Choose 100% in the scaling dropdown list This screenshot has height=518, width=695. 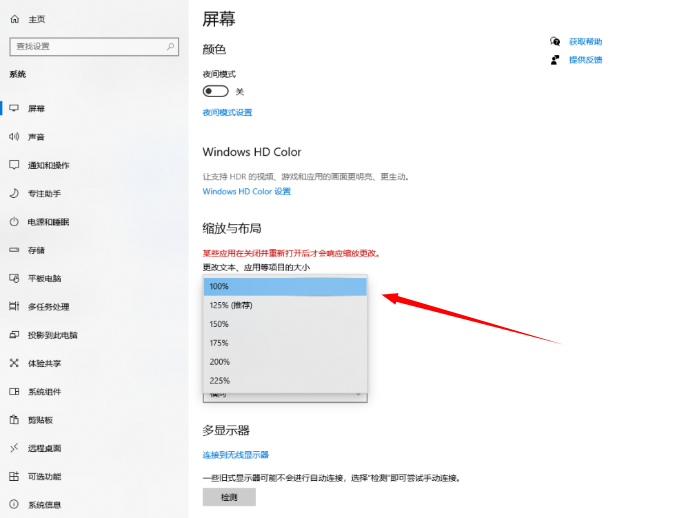(x=285, y=287)
